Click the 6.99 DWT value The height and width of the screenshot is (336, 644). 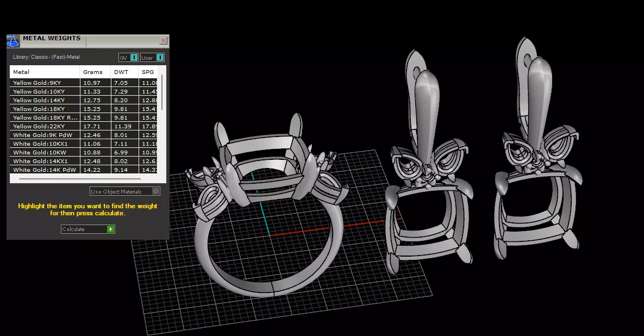coord(121,152)
